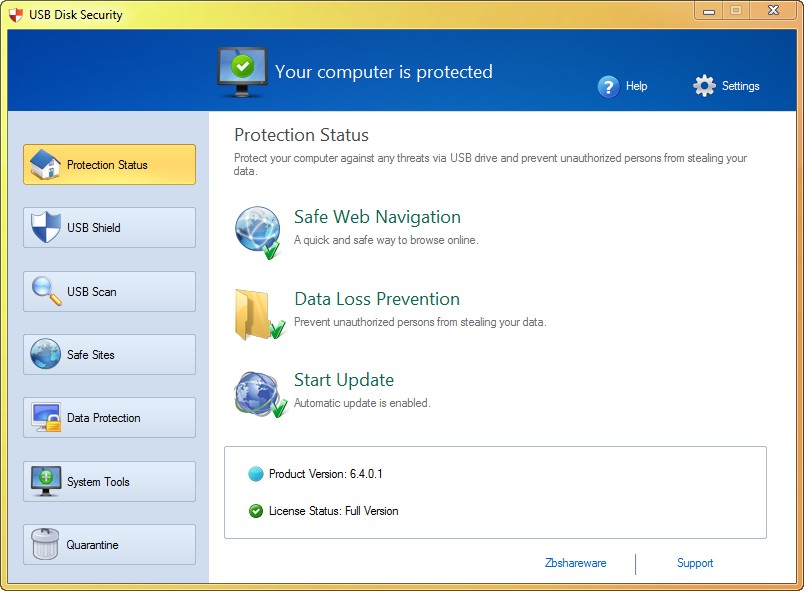Click the protected monitor icon in header

click(x=242, y=72)
